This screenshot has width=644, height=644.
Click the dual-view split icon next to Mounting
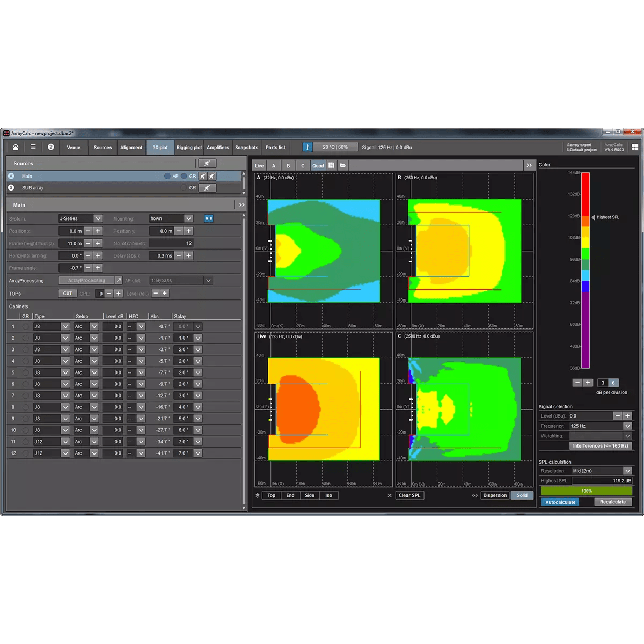coord(209,218)
